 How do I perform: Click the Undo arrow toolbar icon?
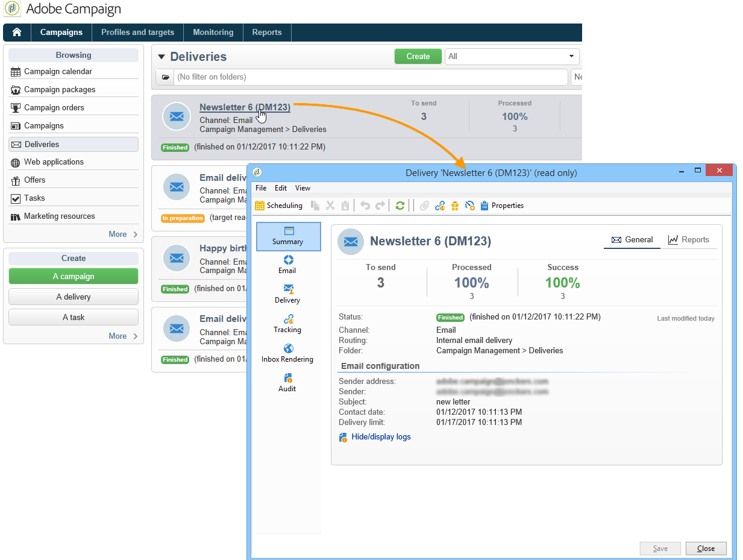click(365, 206)
